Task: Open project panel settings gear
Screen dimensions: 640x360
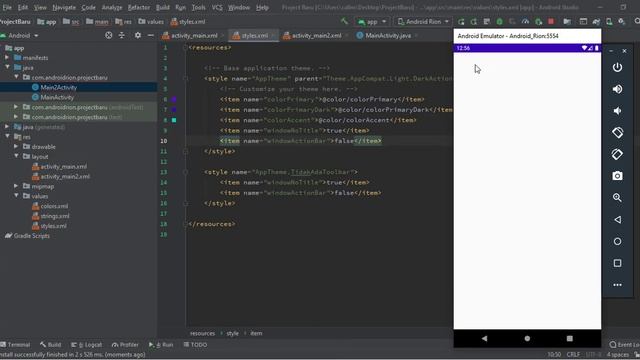Action: (138, 36)
